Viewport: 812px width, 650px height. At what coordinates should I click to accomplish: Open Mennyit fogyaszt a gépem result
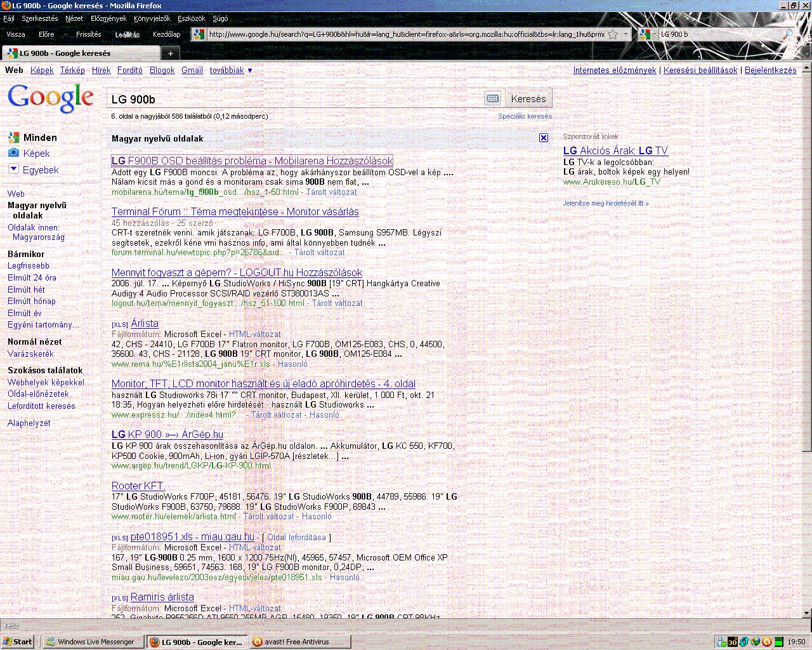(x=237, y=272)
